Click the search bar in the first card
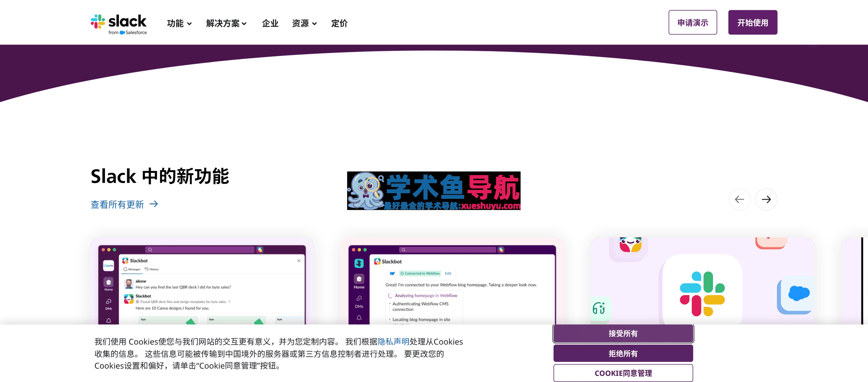868x382 pixels. coord(199,250)
